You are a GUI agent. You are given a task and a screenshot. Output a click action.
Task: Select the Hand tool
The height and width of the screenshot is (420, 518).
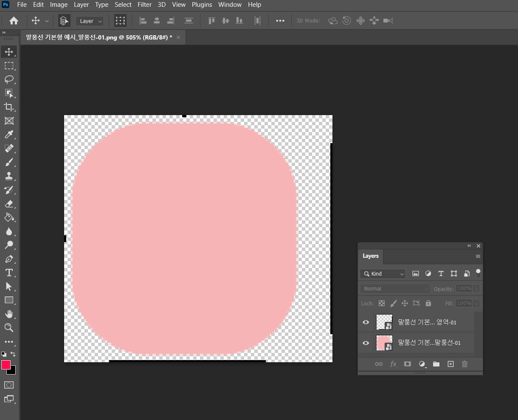[x=9, y=314]
